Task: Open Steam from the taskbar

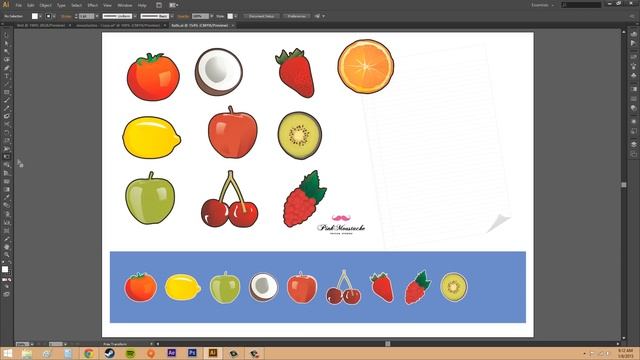Action: pos(109,353)
